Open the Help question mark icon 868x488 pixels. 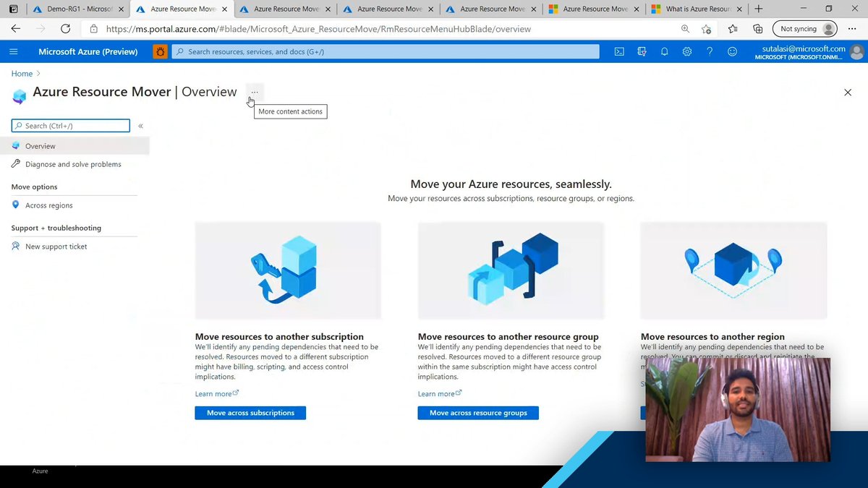[710, 51]
